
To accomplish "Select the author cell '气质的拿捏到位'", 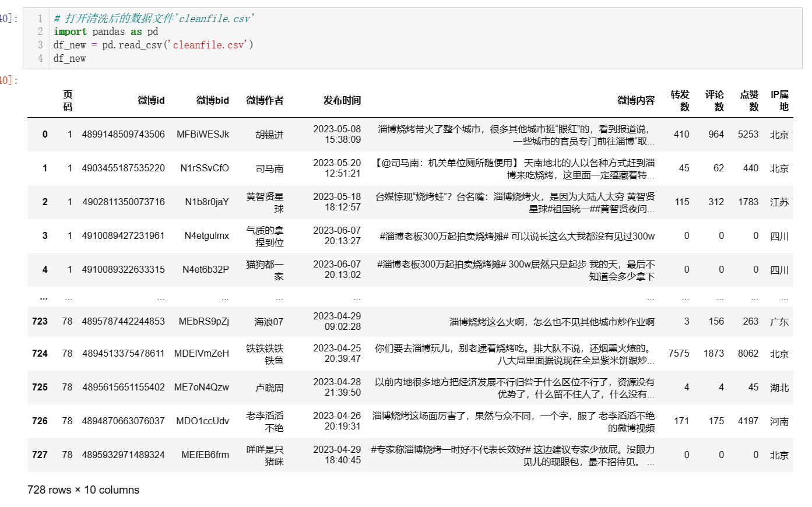I will 265,236.
